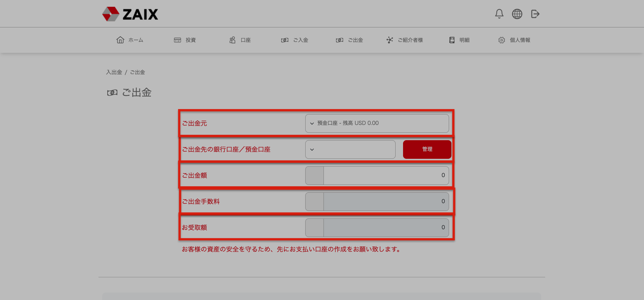Click the ご紹介者様 network icon
This screenshot has height=300, width=644.
click(x=390, y=40)
